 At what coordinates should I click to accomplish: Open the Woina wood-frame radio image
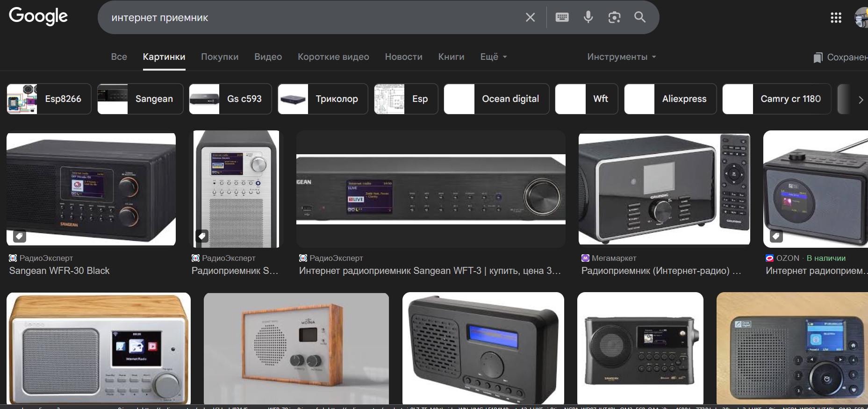tap(296, 348)
